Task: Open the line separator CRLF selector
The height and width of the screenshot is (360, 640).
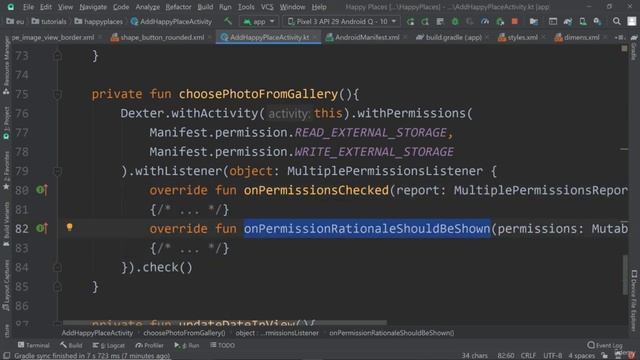Action: click(528, 356)
